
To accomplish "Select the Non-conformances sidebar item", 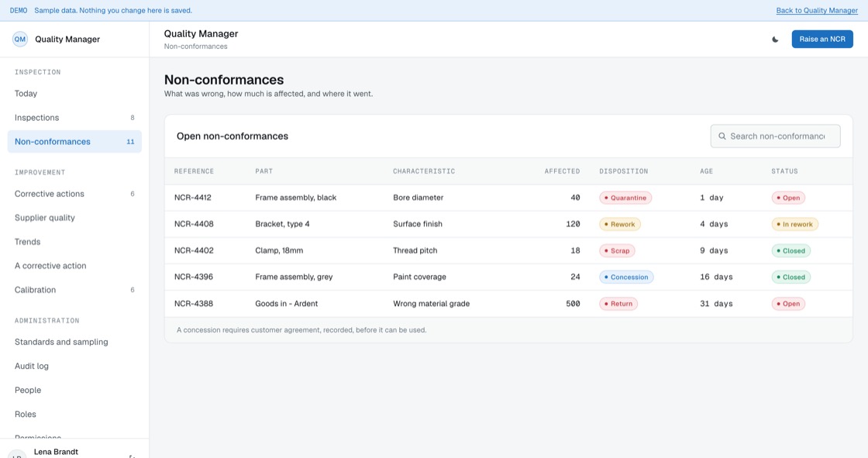I will coord(74,142).
